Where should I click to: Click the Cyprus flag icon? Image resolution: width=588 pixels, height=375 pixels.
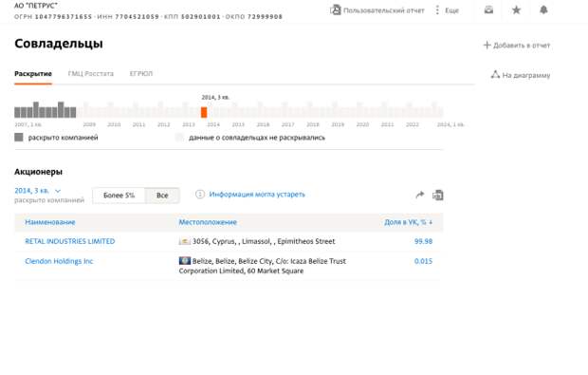tap(185, 241)
